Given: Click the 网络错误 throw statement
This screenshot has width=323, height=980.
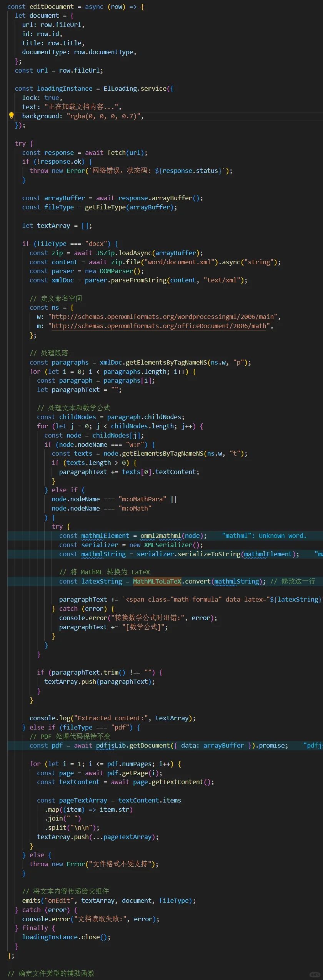Looking at the screenshot, I should coord(131,171).
